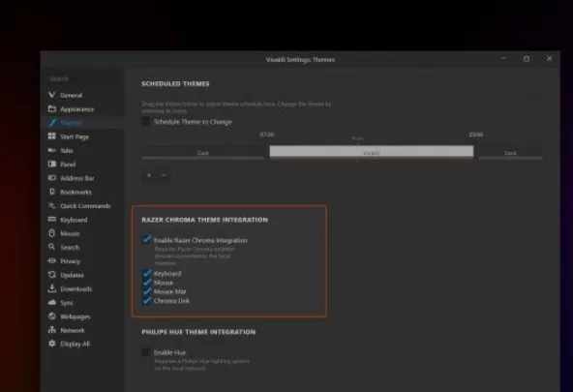Click the Mouse icon in sidebar

click(x=52, y=233)
